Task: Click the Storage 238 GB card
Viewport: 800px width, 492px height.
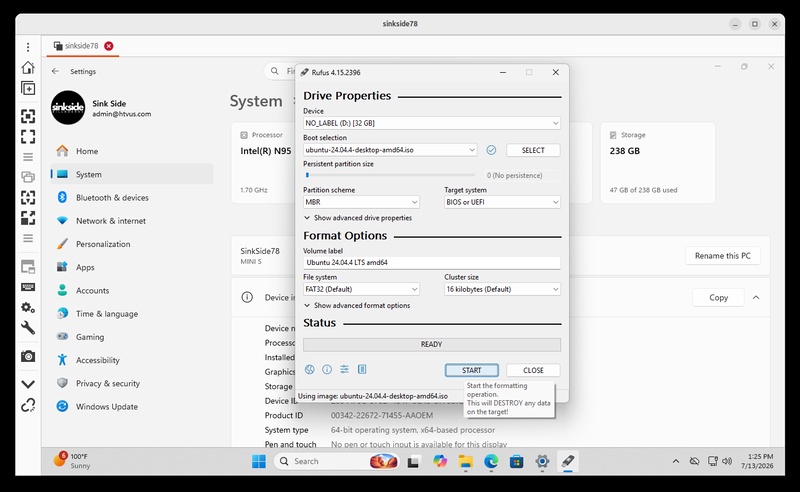Action: click(658, 162)
